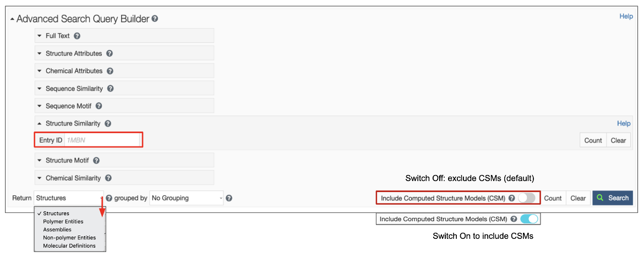Click help icon beside Structure Motif
Viewport: 644px width, 257px height.
96,161
